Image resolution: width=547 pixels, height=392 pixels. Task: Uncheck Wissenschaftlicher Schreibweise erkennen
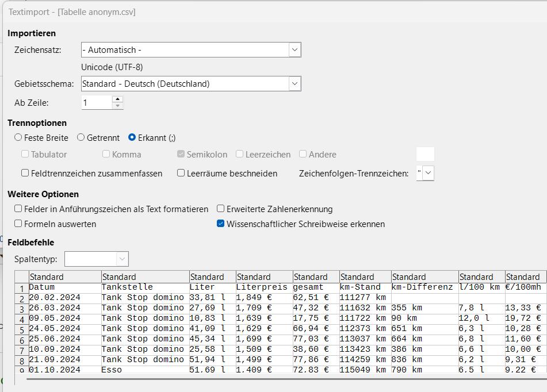click(x=221, y=224)
